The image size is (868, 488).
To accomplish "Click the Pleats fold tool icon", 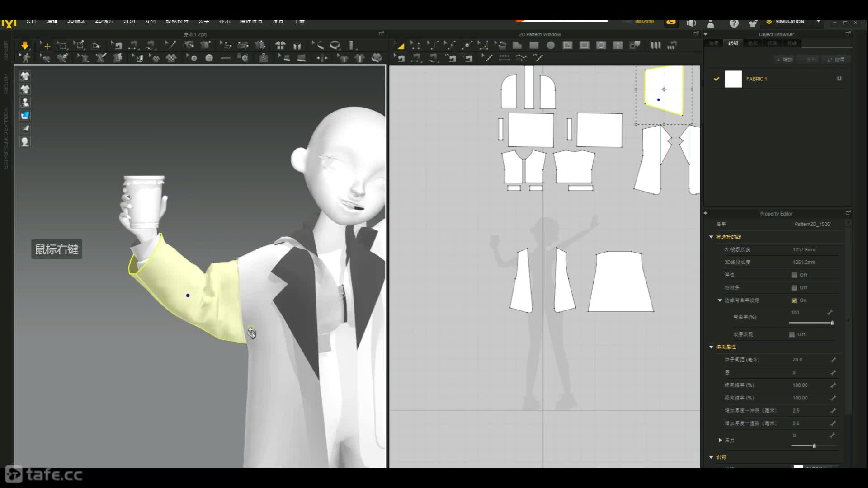I will [x=655, y=45].
